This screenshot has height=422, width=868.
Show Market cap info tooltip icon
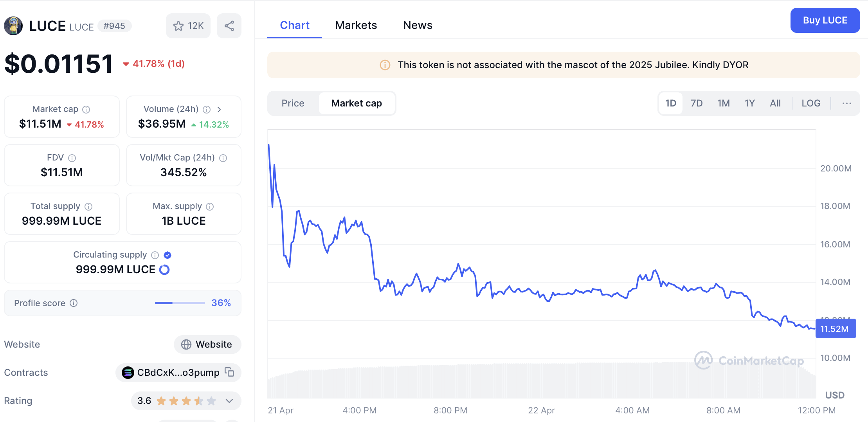86,109
